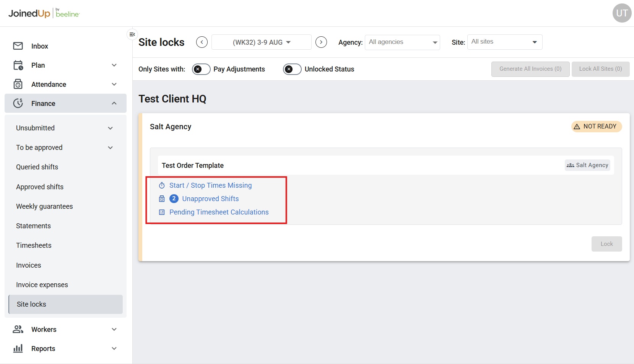
Task: Open the week selector (WK32) 3-9 AUG
Action: (x=262, y=42)
